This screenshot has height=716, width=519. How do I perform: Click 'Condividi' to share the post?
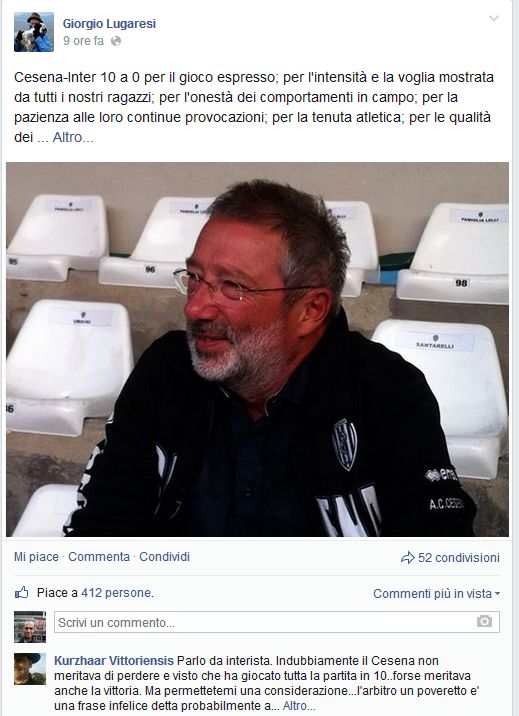click(x=164, y=557)
